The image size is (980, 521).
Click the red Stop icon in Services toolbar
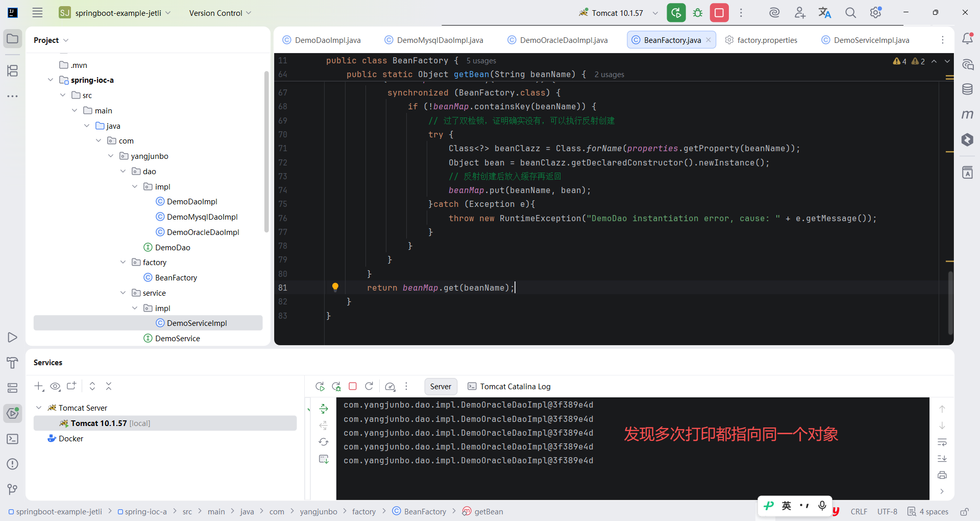(x=353, y=386)
